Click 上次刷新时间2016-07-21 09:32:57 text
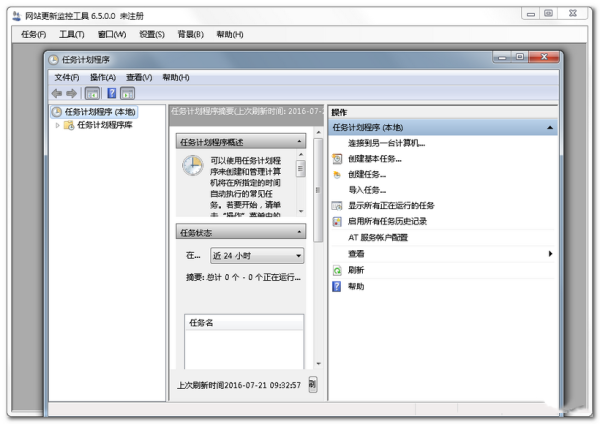600x424 pixels. point(239,385)
